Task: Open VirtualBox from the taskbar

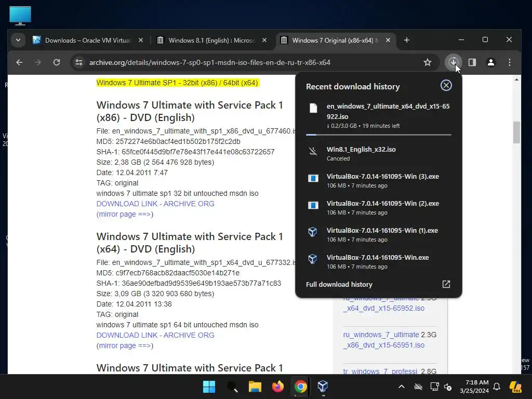Action: [323, 387]
